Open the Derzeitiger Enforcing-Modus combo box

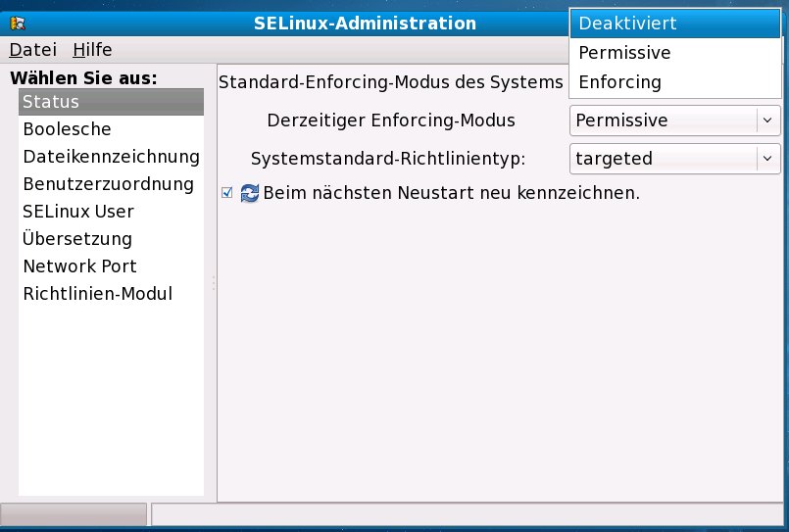(674, 121)
